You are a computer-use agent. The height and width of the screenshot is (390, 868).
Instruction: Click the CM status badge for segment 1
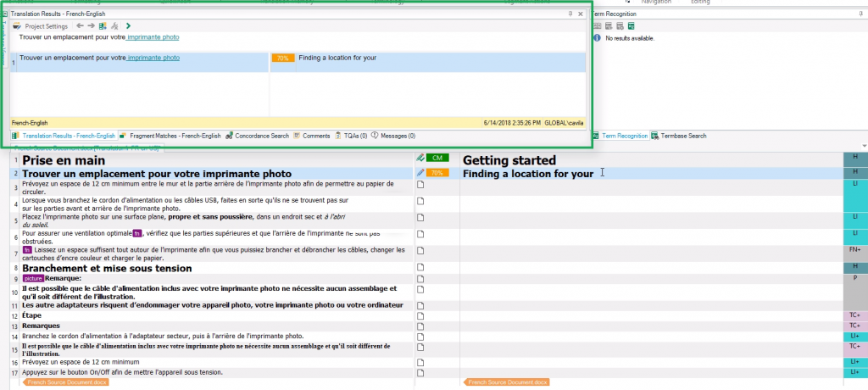pos(437,158)
